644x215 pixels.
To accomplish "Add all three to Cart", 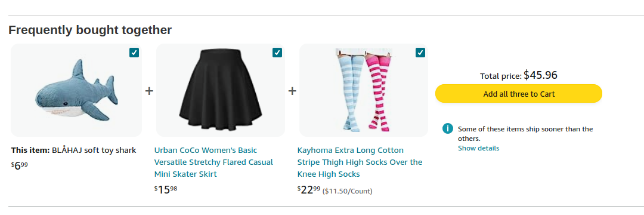I will 519,94.
